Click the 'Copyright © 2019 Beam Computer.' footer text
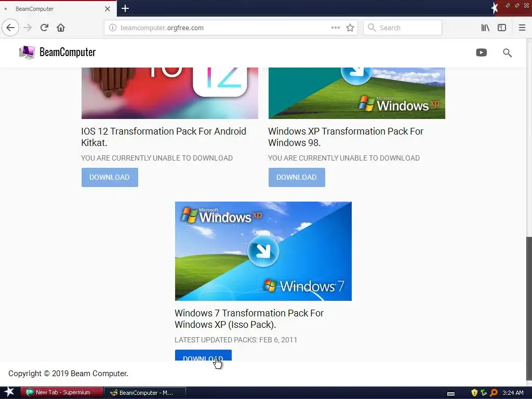The image size is (532, 399). (x=68, y=374)
